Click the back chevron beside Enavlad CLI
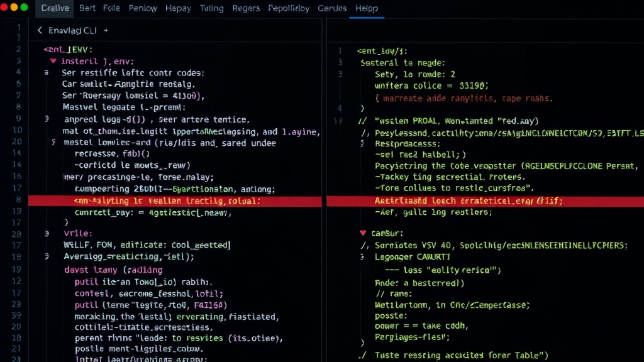 click(x=40, y=30)
